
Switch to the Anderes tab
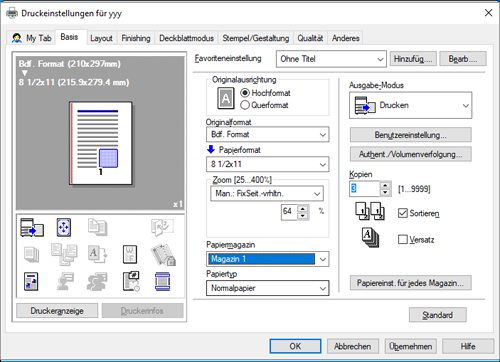point(345,38)
